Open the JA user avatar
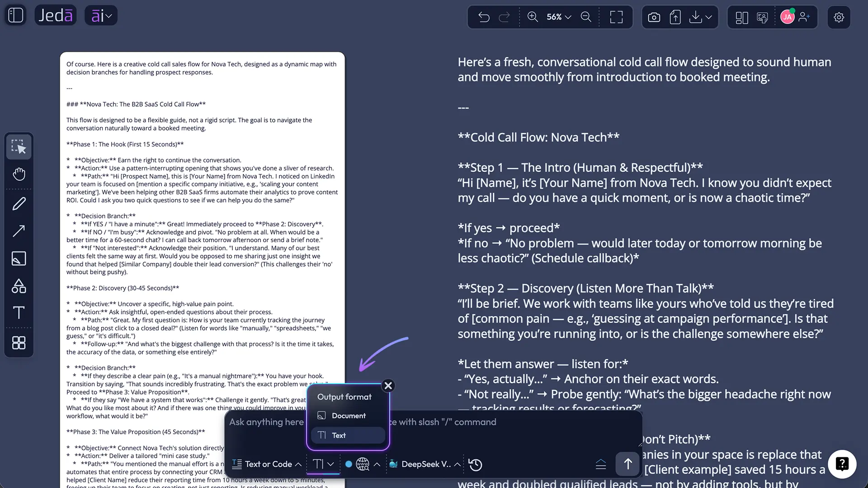Image resolution: width=868 pixels, height=488 pixels. point(788,17)
